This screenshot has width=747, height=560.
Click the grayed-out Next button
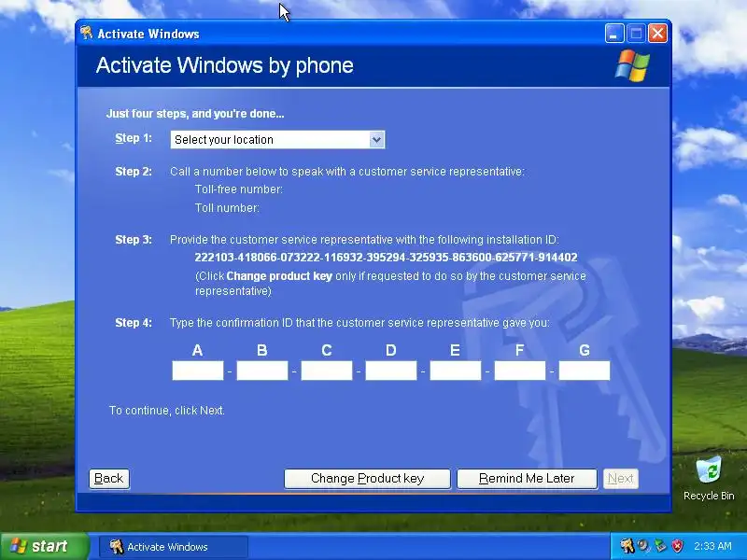click(621, 479)
